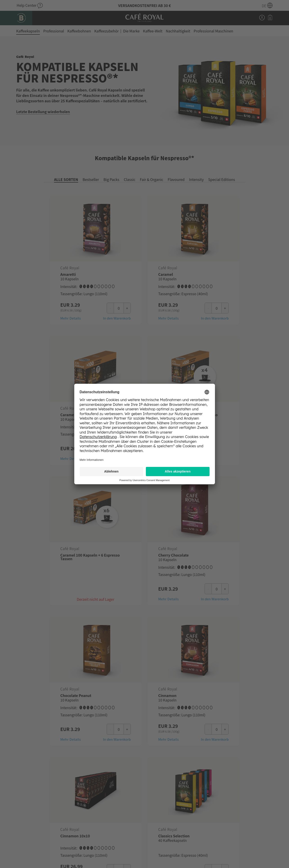The image size is (289, 868).
Task: Select the Bestseller filter tab
Action: coord(91,180)
